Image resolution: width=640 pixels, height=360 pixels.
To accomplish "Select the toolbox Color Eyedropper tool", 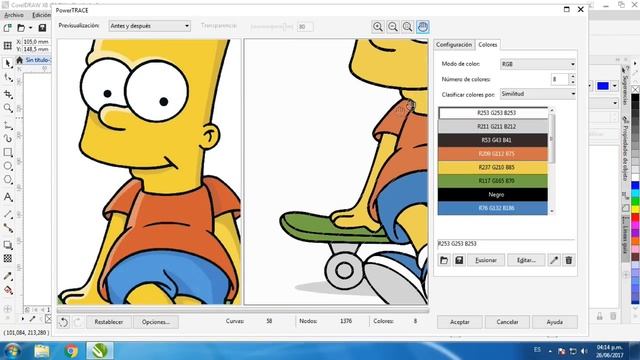I will [8, 276].
